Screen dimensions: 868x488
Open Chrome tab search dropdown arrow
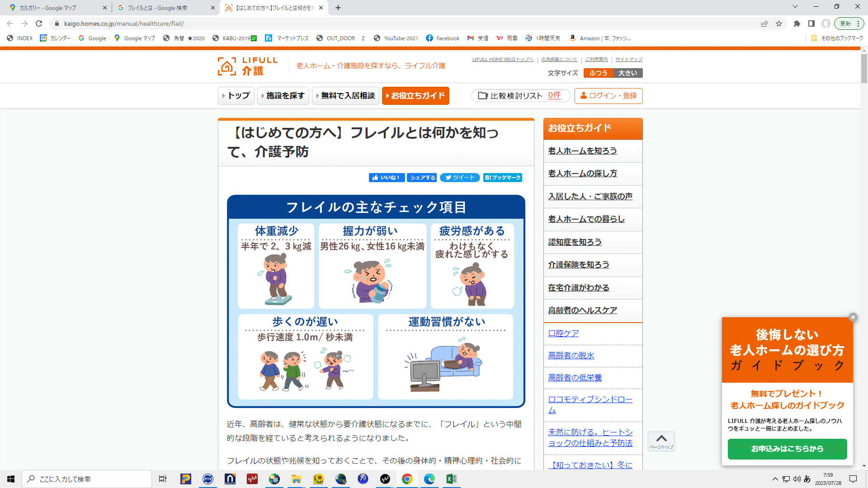(x=795, y=7)
